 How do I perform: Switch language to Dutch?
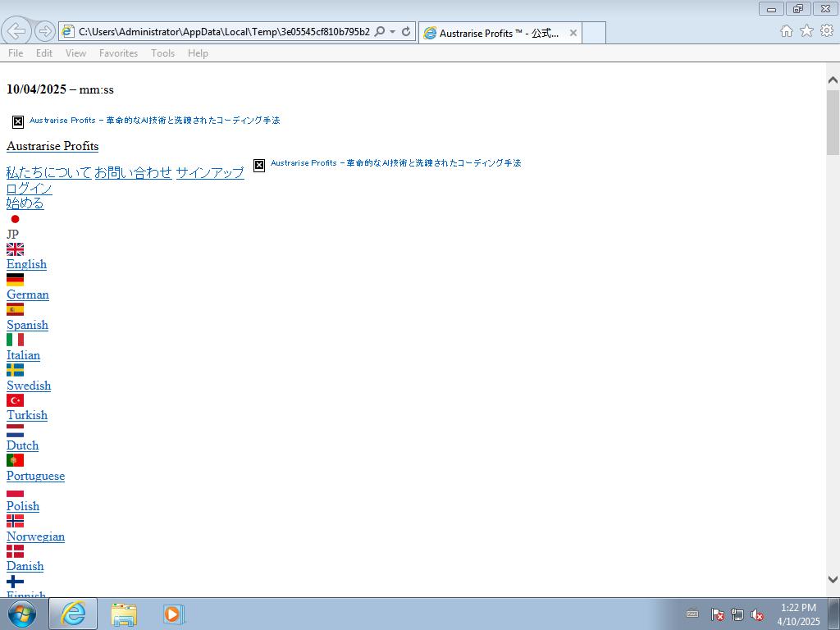[x=22, y=445]
